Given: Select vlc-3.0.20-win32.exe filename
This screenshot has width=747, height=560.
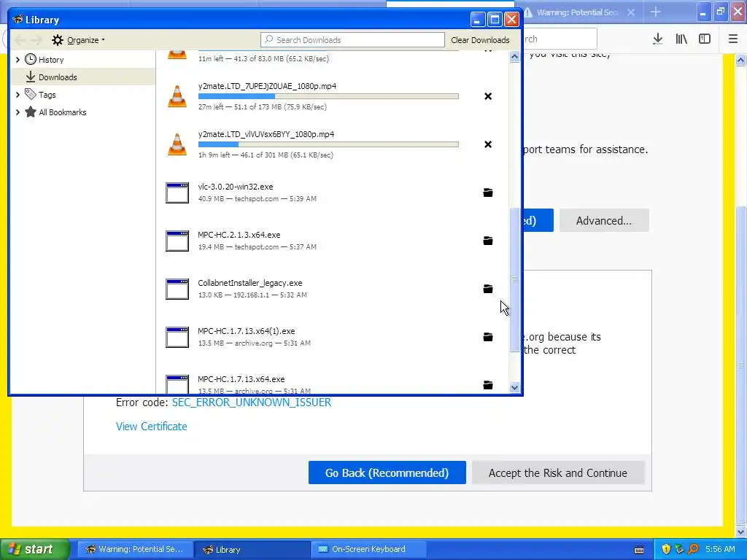Looking at the screenshot, I should click(x=236, y=187).
